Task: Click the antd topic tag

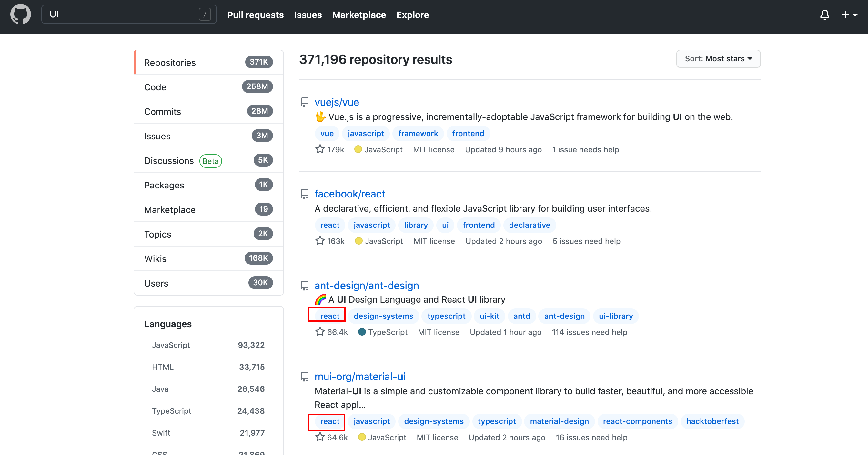Action: [x=521, y=316]
